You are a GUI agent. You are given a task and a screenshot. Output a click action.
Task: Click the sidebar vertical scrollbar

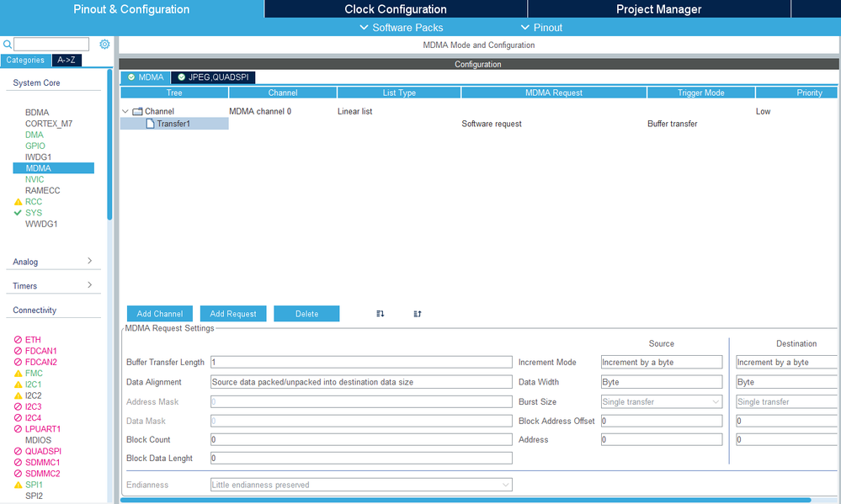(109, 145)
